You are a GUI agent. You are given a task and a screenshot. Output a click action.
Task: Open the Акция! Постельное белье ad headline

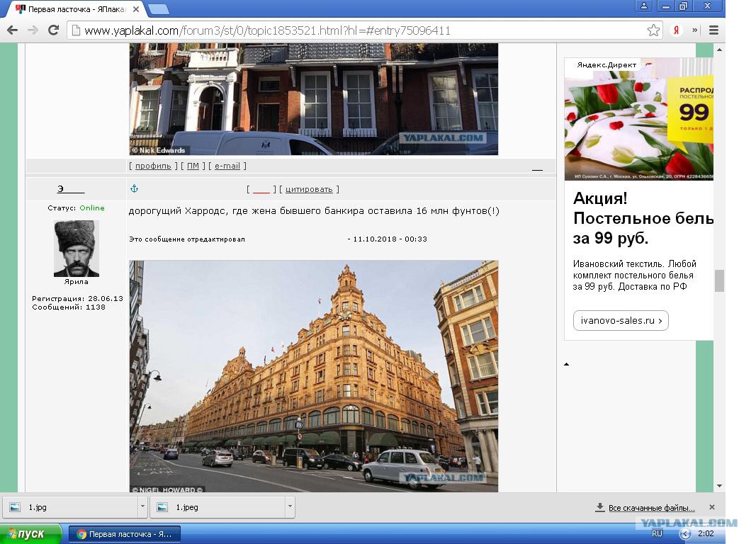pyautogui.click(x=643, y=218)
